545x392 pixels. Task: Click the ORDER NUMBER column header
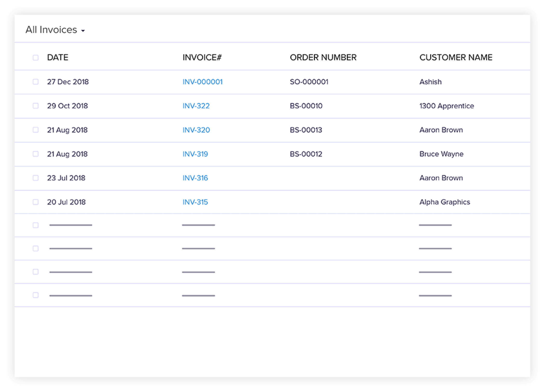(x=323, y=57)
